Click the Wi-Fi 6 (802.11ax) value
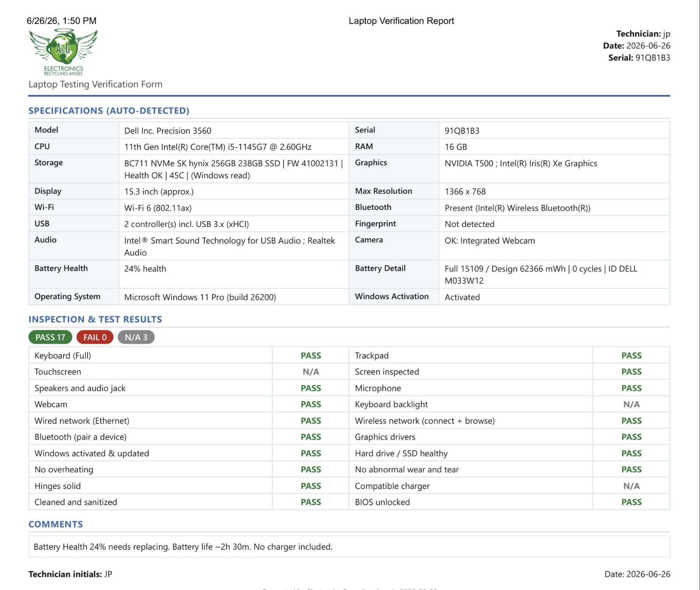 coord(158,208)
